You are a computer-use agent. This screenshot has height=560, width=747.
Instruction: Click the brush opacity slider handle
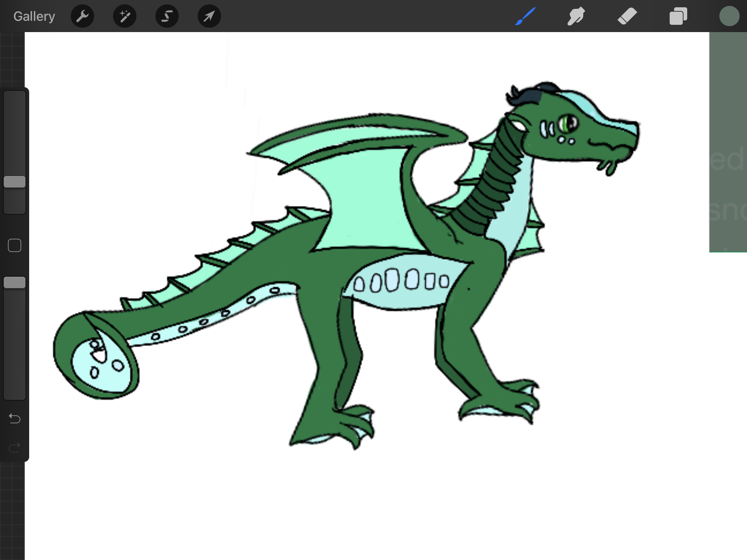coord(15,283)
